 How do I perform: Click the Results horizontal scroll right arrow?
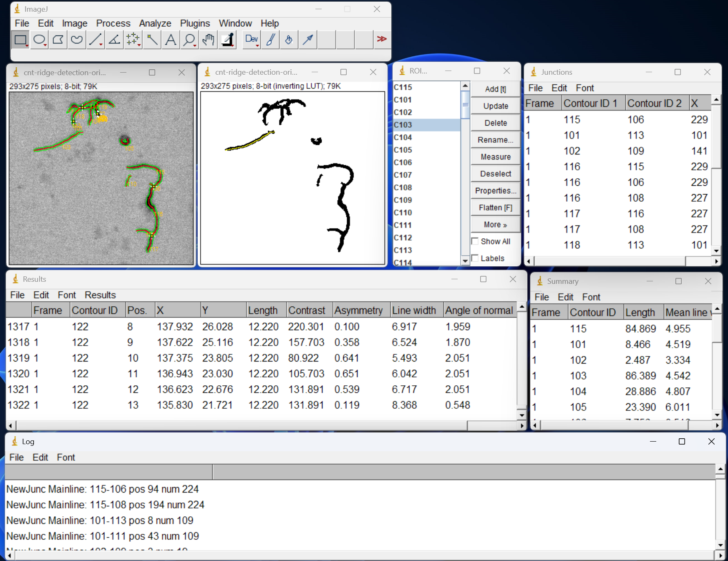522,426
